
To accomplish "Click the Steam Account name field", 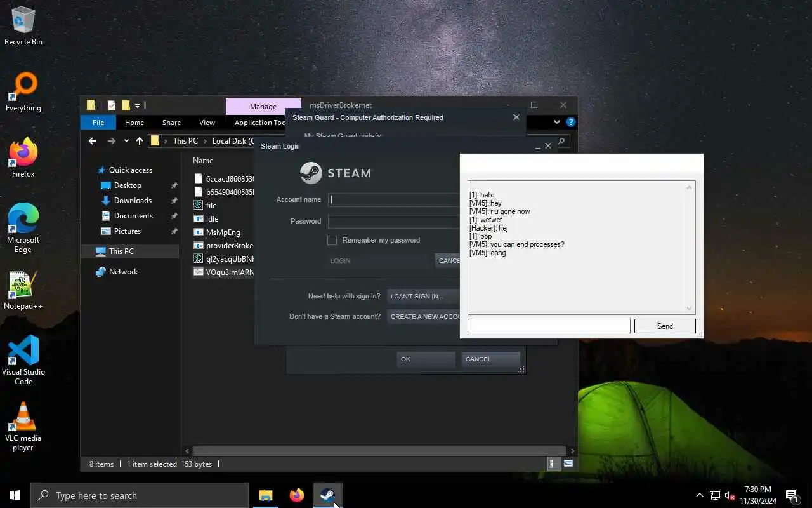I will pyautogui.click(x=393, y=199).
